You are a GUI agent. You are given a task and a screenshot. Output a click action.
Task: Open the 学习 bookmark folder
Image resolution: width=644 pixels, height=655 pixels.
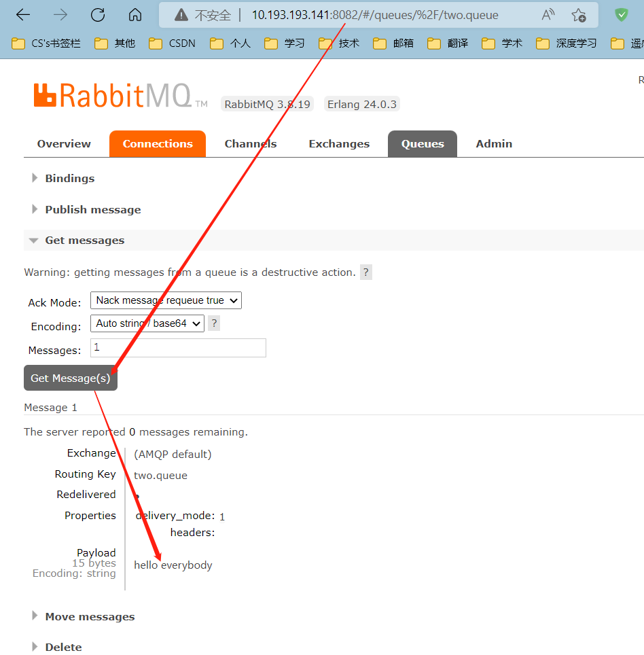[285, 43]
